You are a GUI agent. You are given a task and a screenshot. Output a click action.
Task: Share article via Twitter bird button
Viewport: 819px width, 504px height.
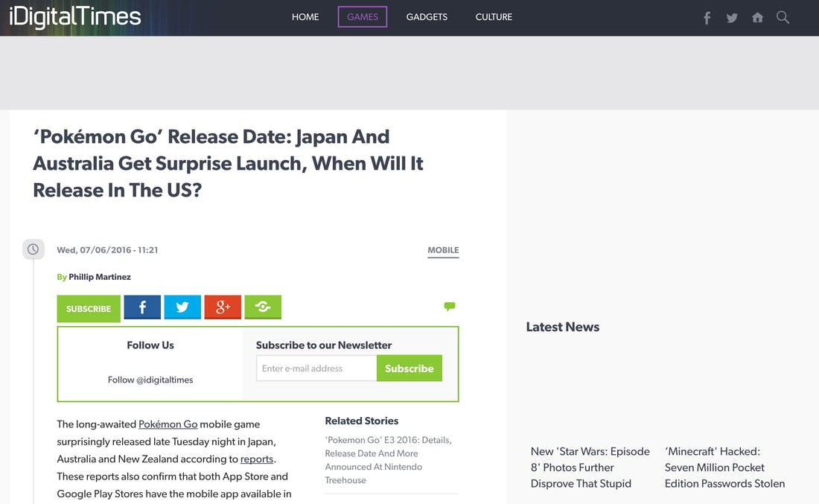182,307
